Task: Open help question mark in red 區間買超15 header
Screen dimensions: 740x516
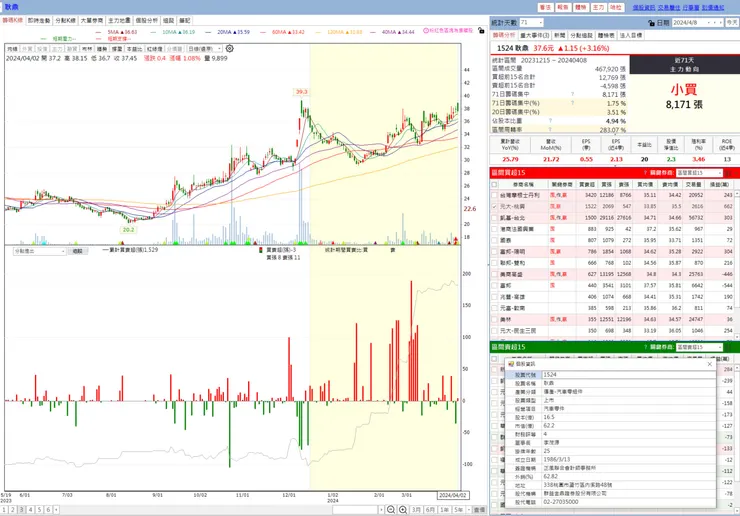Action: tap(645, 173)
